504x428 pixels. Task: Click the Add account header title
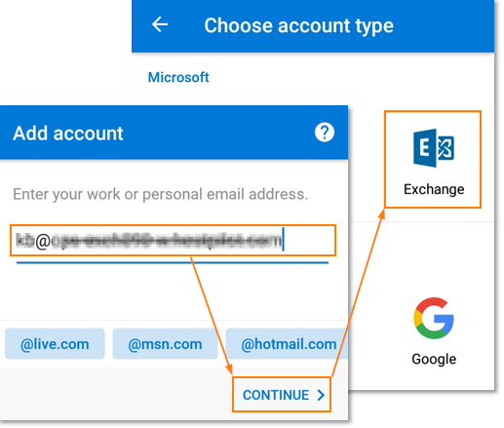tap(68, 134)
